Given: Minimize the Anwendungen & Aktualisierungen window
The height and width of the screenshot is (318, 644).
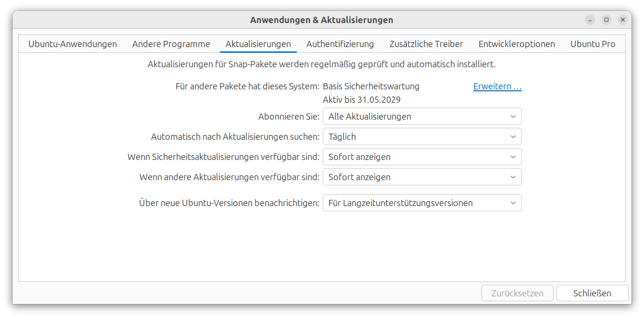Looking at the screenshot, I should pos(589,20).
